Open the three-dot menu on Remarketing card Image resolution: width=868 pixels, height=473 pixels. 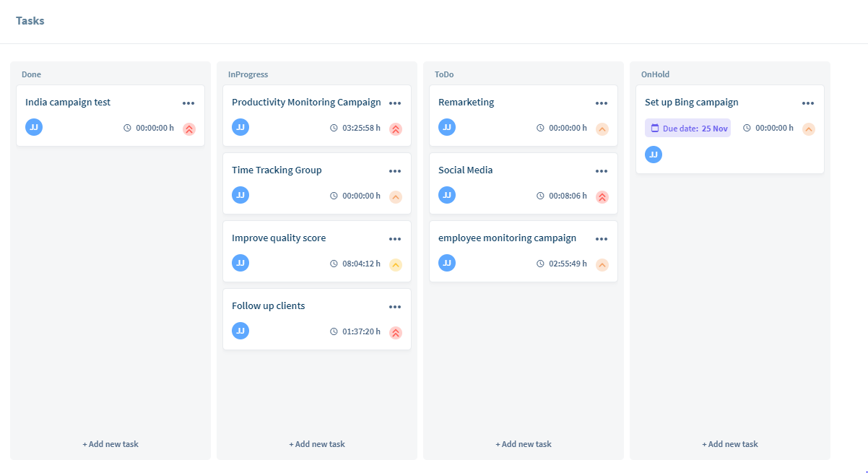[x=602, y=103]
